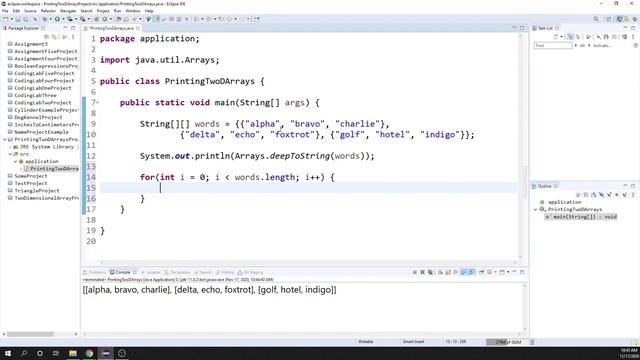The height and width of the screenshot is (360, 640).
Task: Collapse the src folder node
Action: pyautogui.click(x=10, y=154)
